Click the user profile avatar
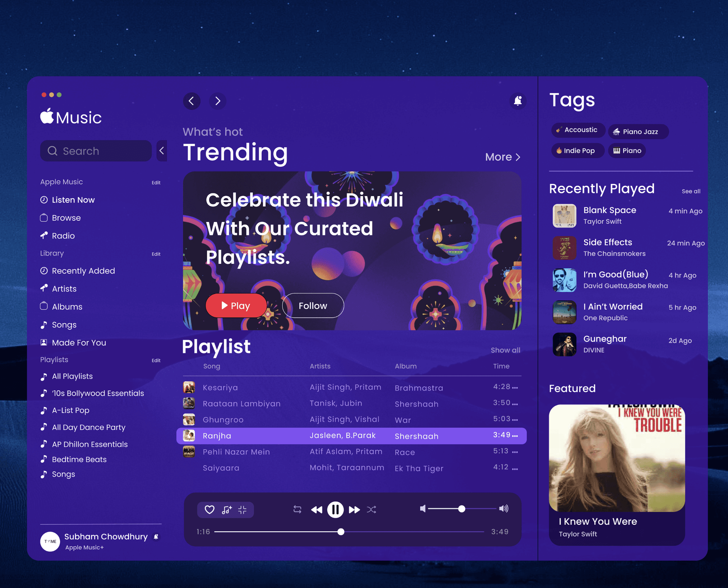This screenshot has height=588, width=728. [x=50, y=541]
